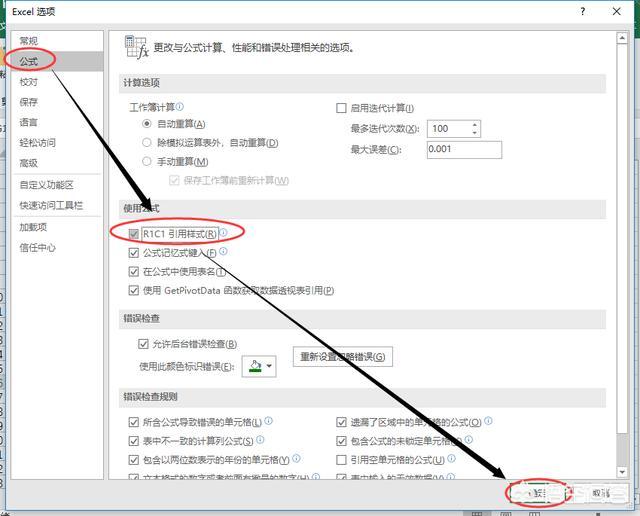Confirm with the 确定 button
640x516 pixels.
(x=538, y=493)
